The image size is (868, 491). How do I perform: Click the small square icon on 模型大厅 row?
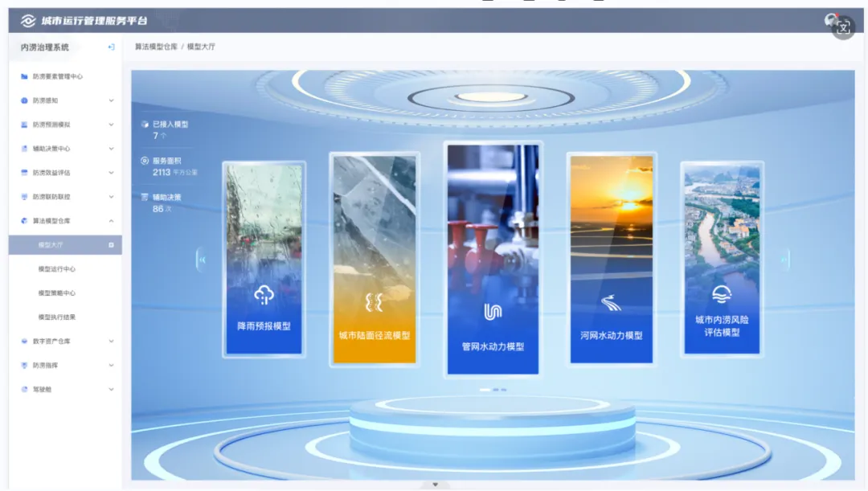tap(111, 244)
